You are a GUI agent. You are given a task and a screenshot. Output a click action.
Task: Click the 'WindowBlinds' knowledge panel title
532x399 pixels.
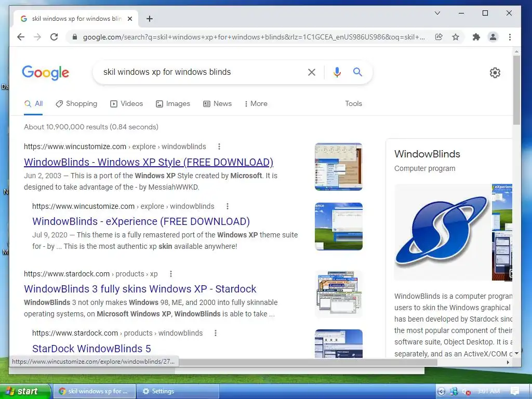tap(427, 154)
